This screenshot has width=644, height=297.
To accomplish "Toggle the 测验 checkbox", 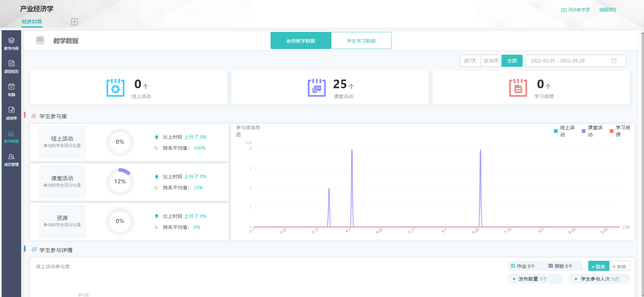I will 551,266.
